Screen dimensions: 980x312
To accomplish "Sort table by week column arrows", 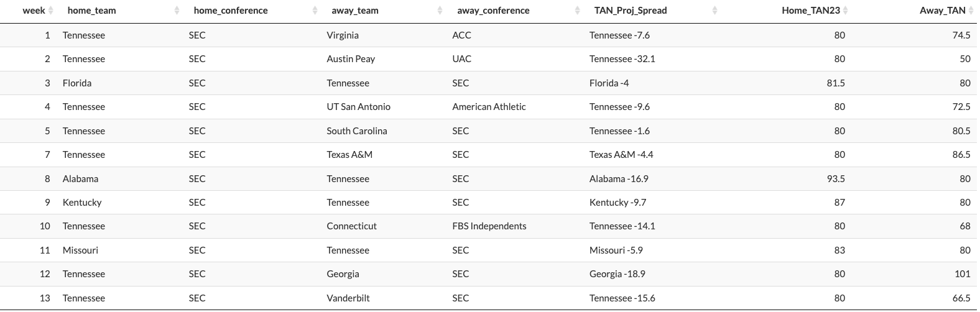I will tap(51, 11).
